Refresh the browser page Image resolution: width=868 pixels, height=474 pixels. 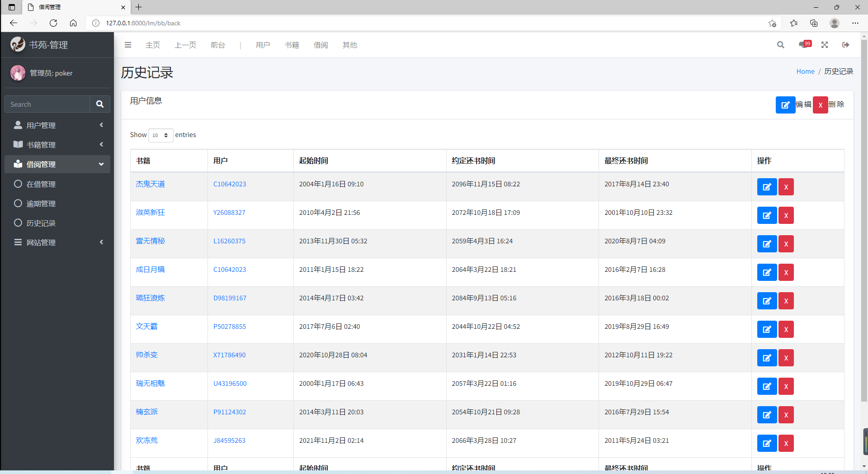point(53,23)
